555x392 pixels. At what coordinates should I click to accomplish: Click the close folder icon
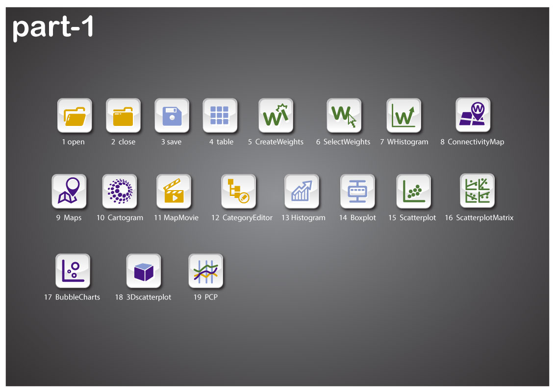[123, 116]
